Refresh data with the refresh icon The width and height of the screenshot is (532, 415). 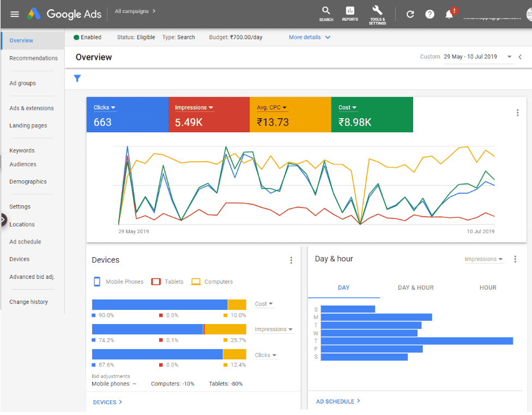tap(410, 14)
